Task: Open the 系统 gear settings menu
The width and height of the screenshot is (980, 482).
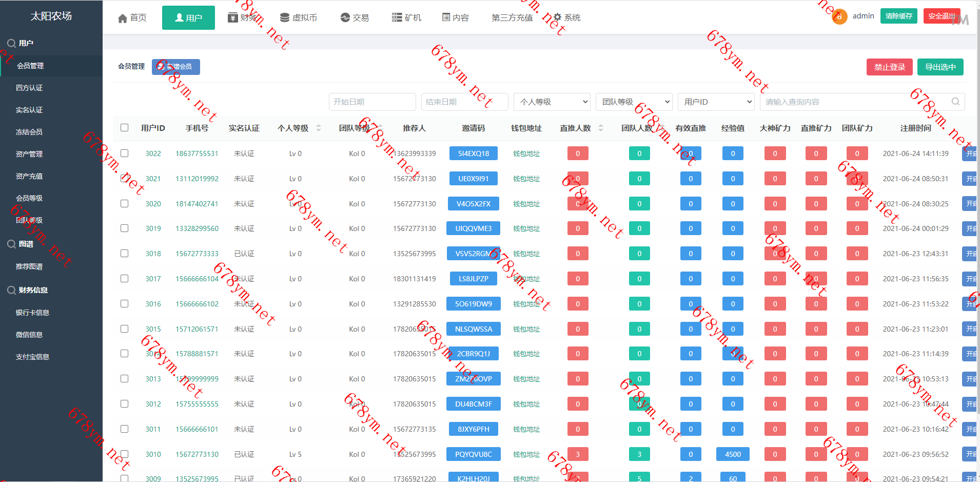Action: tap(557, 17)
